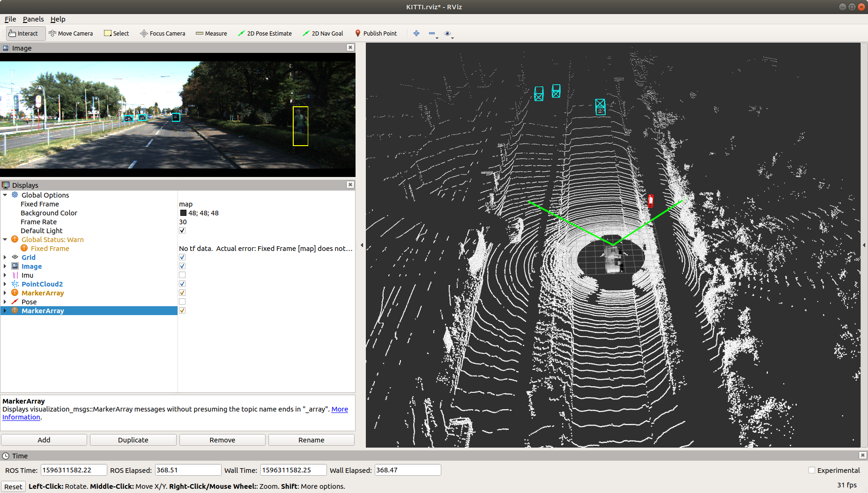This screenshot has height=493, width=868.
Task: Open the File menu
Action: point(10,19)
